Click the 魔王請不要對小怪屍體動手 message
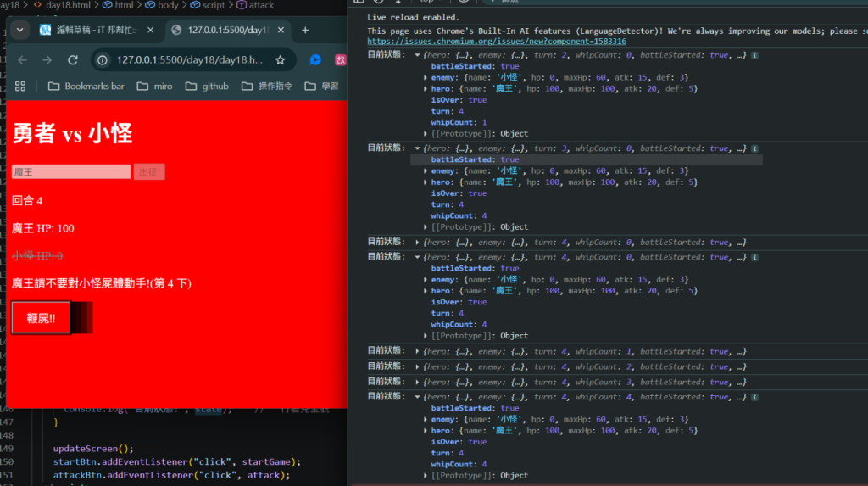The image size is (868, 486). tap(102, 284)
